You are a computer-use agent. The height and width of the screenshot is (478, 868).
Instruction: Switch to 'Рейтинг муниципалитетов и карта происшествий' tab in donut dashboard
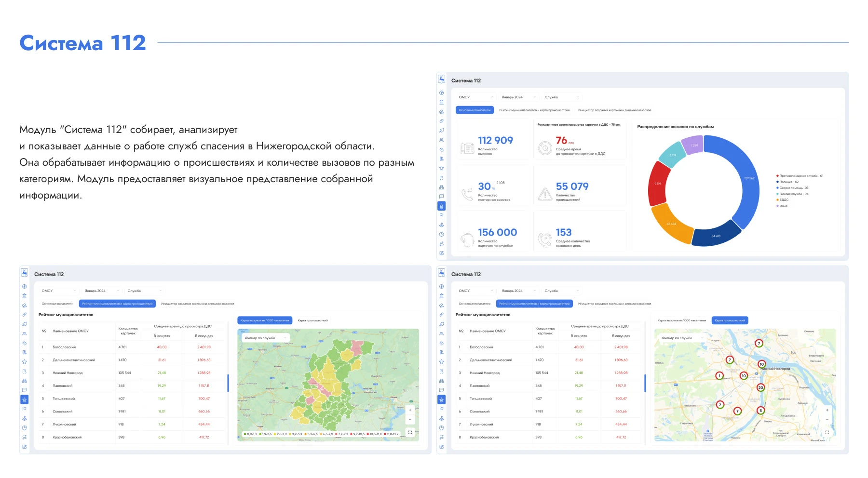[534, 110]
